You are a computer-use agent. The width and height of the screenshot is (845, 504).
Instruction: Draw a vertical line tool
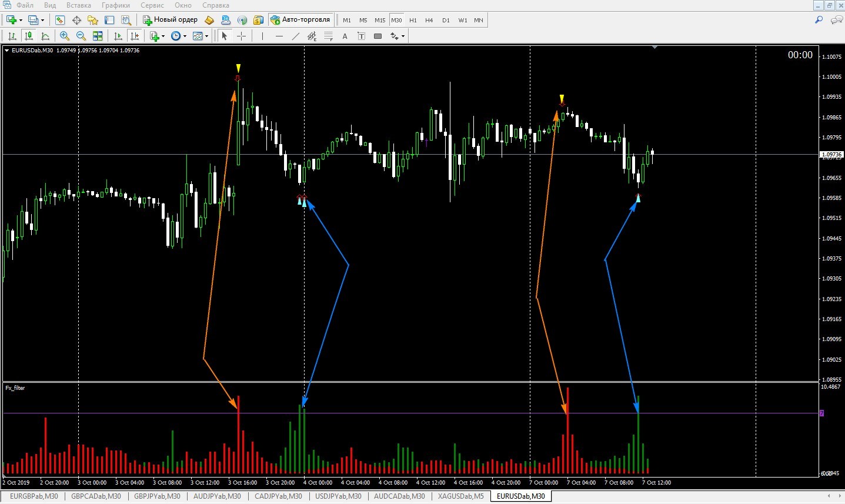tap(262, 36)
